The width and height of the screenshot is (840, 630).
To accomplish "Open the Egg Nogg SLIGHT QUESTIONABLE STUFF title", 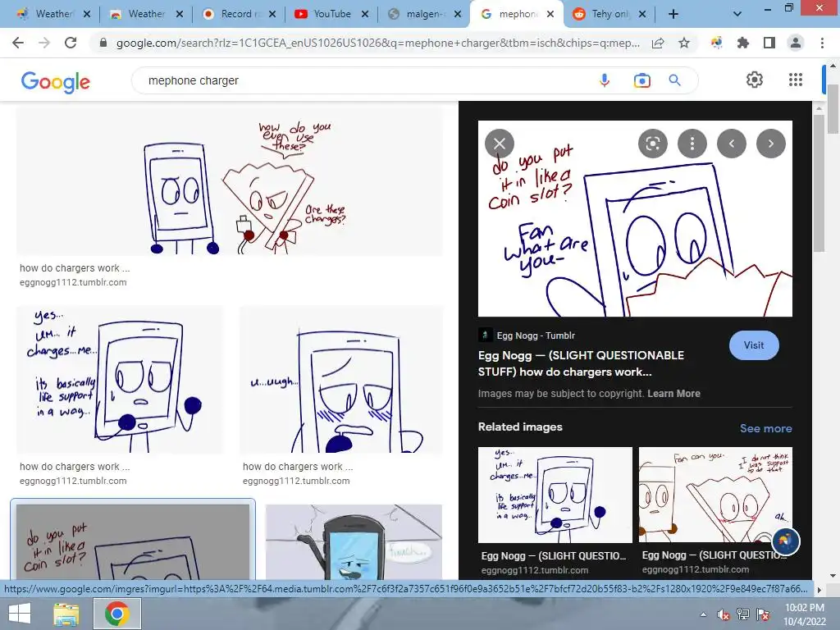I will click(x=581, y=363).
